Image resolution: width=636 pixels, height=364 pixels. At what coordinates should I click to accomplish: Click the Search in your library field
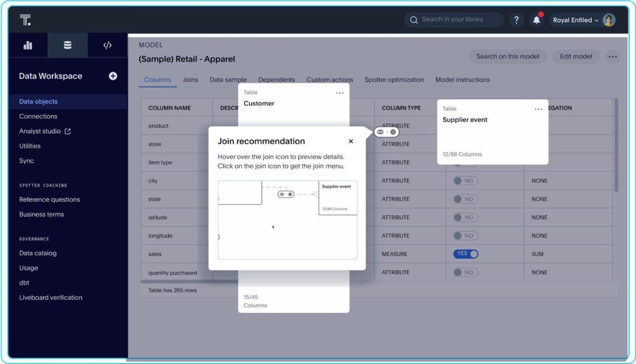(453, 20)
